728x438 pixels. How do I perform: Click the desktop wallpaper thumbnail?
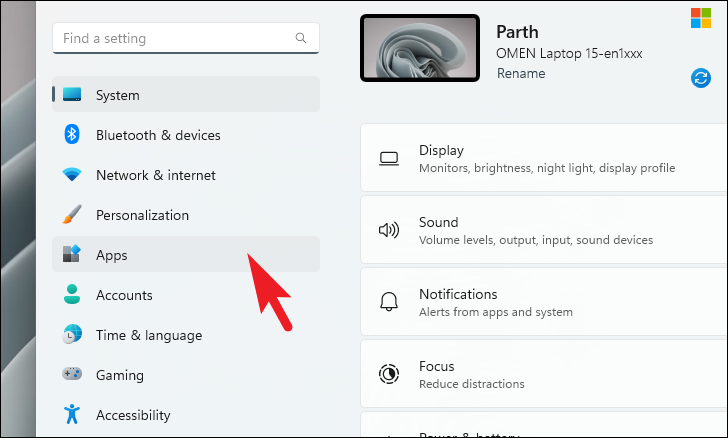click(420, 48)
